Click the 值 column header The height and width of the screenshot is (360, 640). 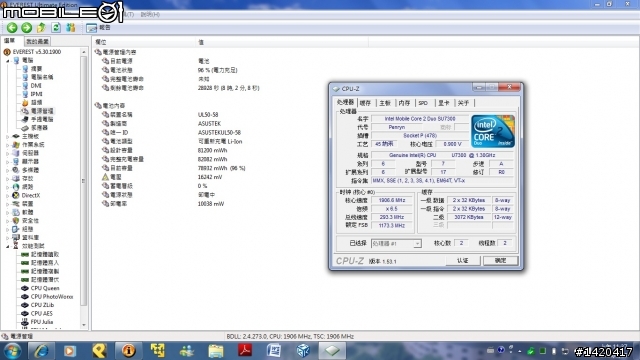coord(282,42)
